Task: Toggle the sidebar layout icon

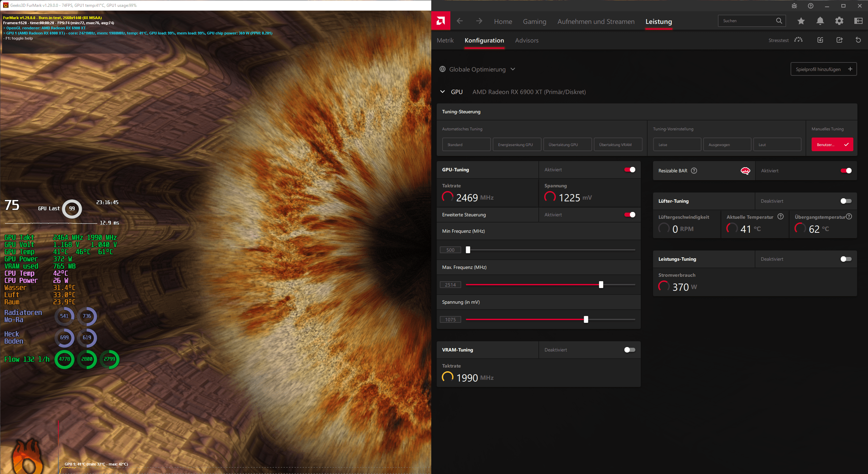Action: (858, 21)
